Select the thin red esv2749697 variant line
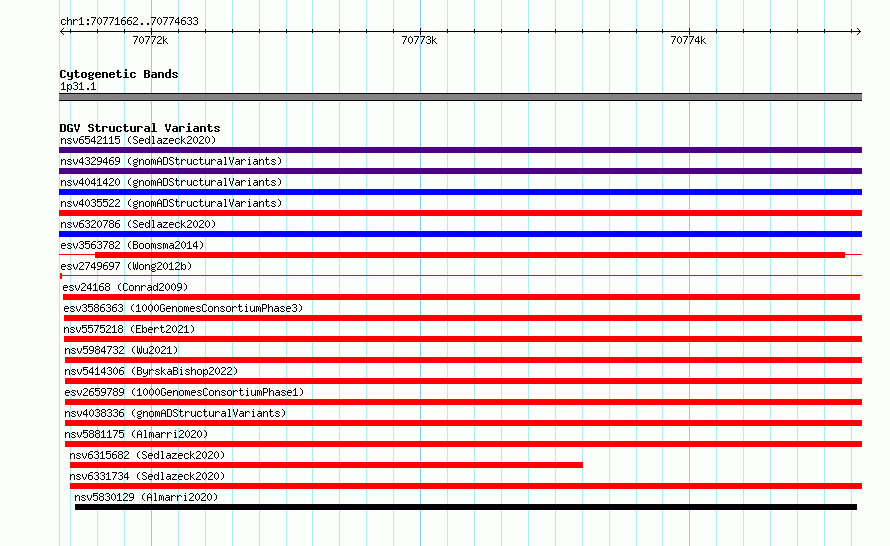 click(x=460, y=276)
